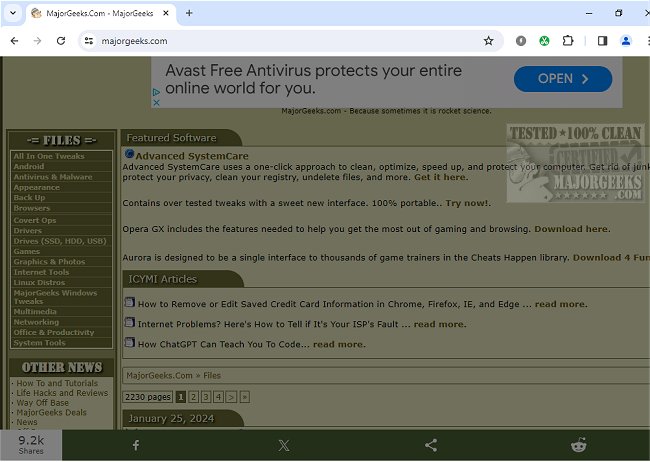Click the Advanced SystemCare icon
The height and width of the screenshot is (462, 650).
[x=129, y=154]
